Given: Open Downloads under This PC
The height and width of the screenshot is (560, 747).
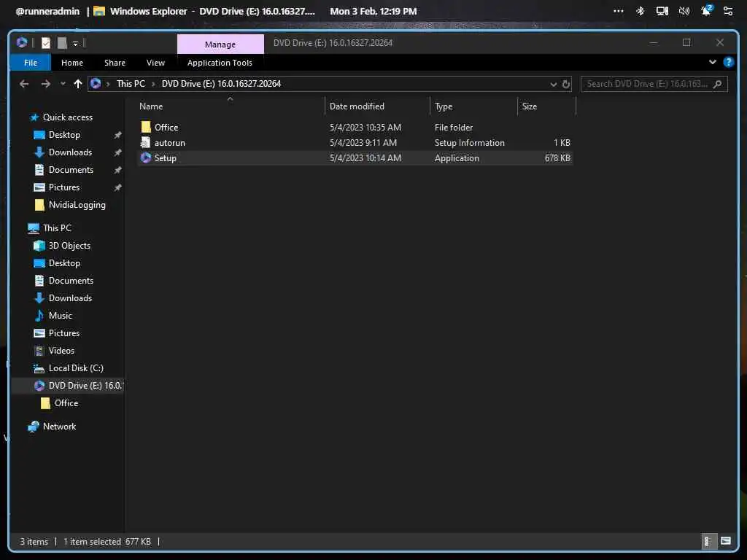Looking at the screenshot, I should [x=69, y=298].
